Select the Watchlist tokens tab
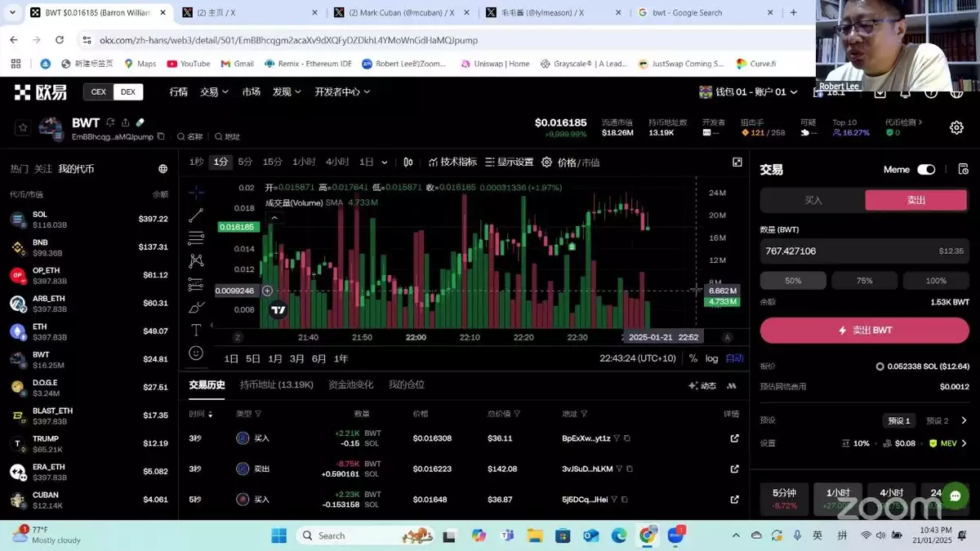This screenshot has height=551, width=980. click(42, 169)
